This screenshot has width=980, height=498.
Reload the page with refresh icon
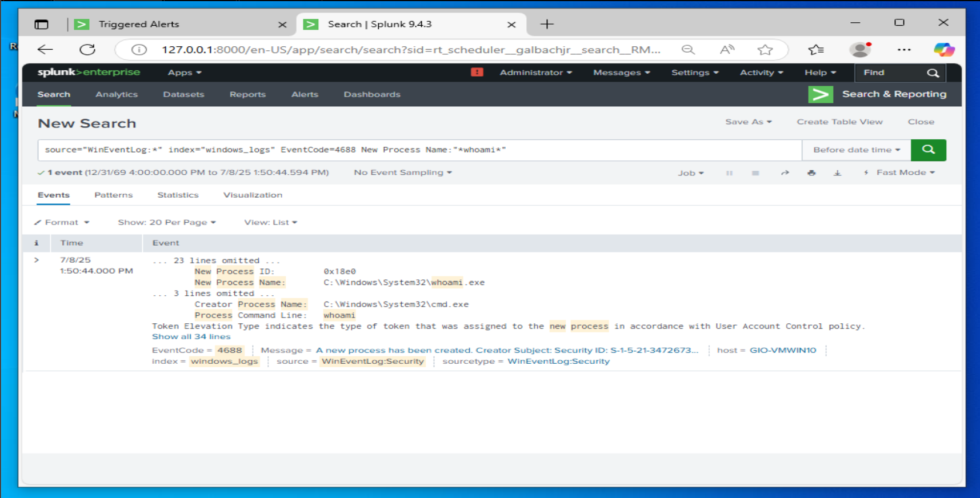pyautogui.click(x=87, y=50)
